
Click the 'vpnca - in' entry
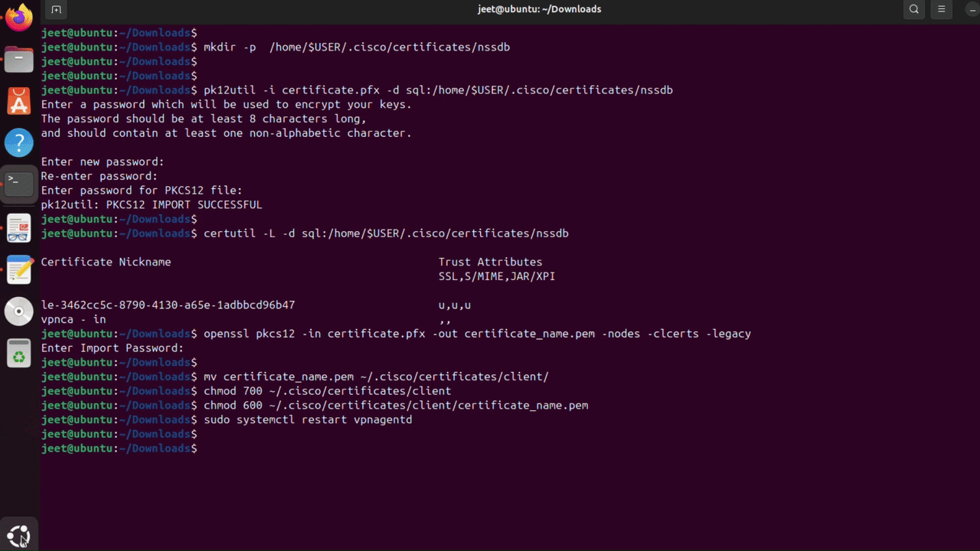point(73,319)
